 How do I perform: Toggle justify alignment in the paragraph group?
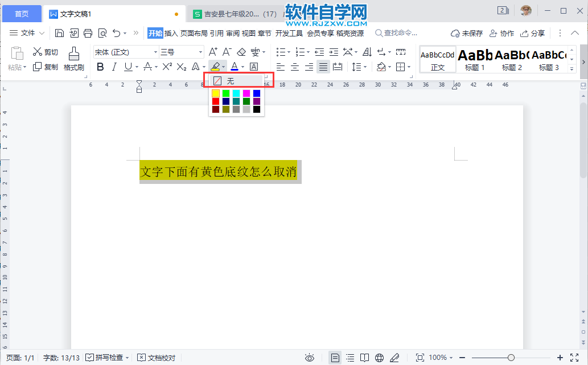[323, 67]
